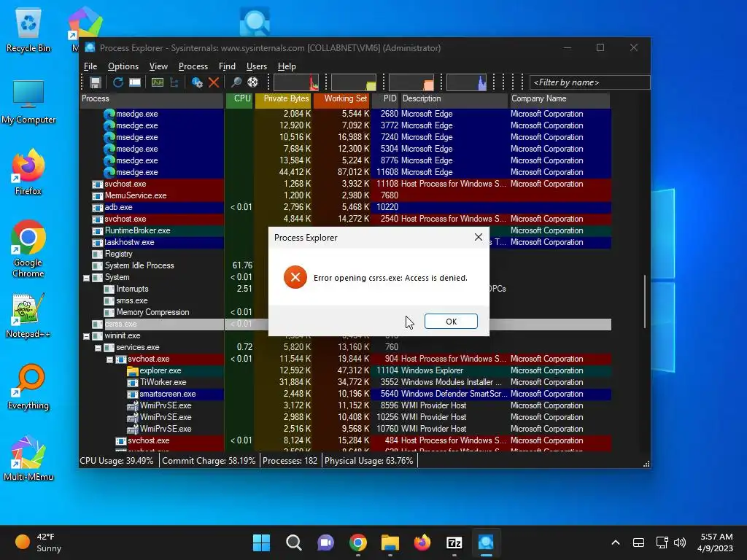Click the Save toolbar icon

(96, 82)
